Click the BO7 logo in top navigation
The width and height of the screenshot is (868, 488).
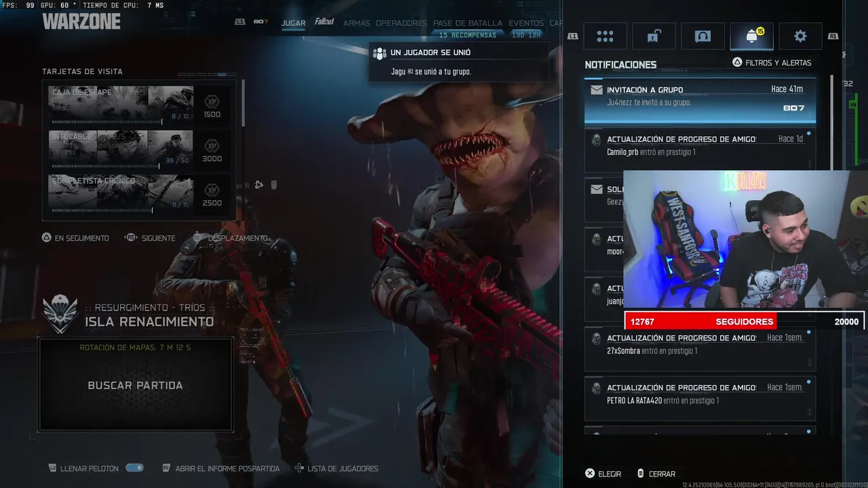coord(260,22)
